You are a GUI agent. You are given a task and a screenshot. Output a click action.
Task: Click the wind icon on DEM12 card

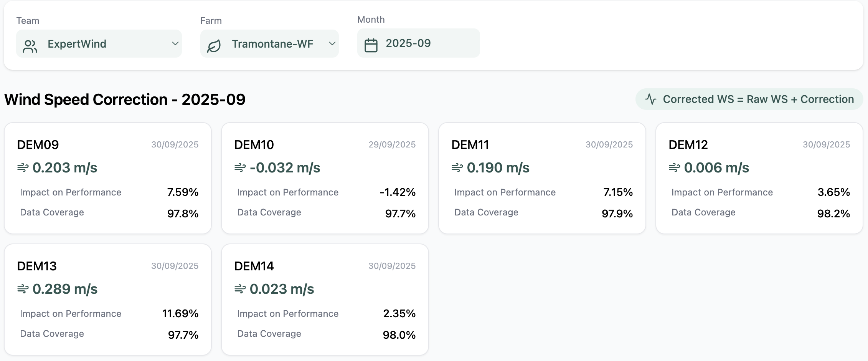675,167
